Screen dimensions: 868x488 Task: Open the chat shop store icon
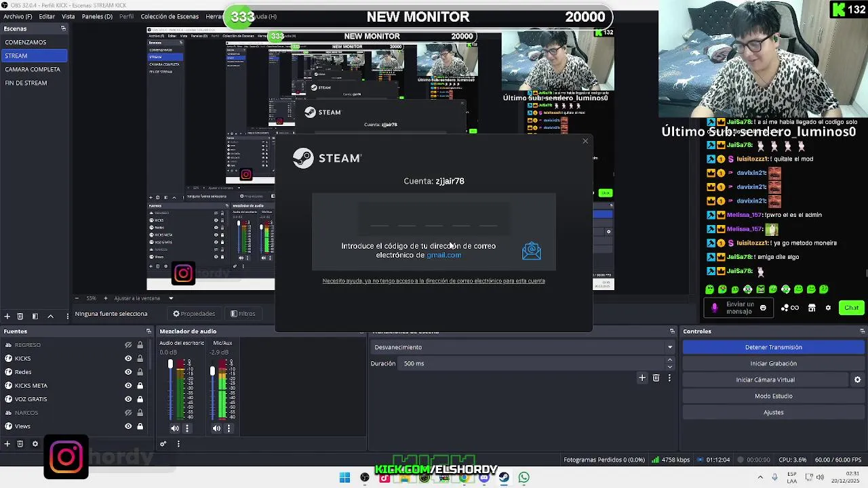pyautogui.click(x=812, y=308)
